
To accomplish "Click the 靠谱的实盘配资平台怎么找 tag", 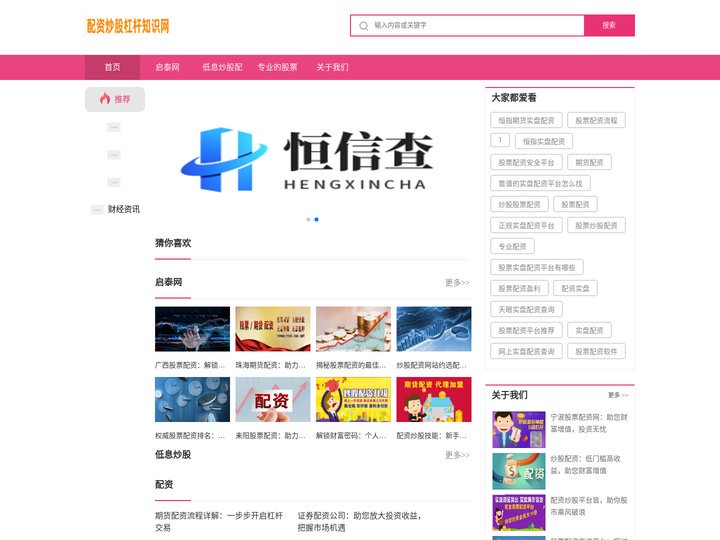I will coord(540,184).
